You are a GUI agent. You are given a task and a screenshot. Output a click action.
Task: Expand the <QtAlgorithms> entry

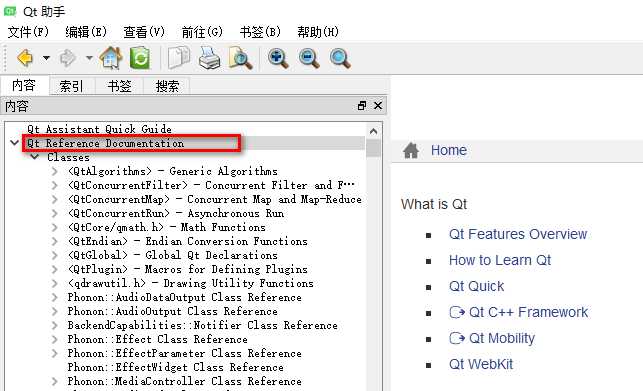click(55, 171)
